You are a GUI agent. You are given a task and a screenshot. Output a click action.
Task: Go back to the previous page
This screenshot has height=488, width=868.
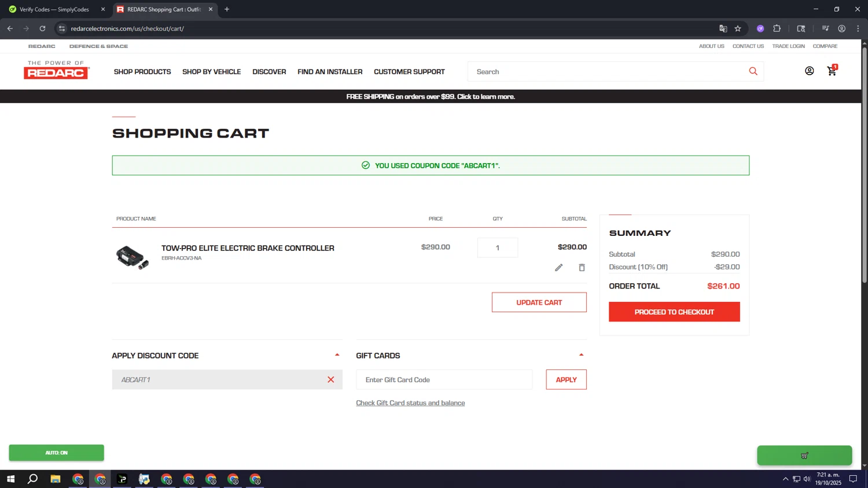point(10,28)
